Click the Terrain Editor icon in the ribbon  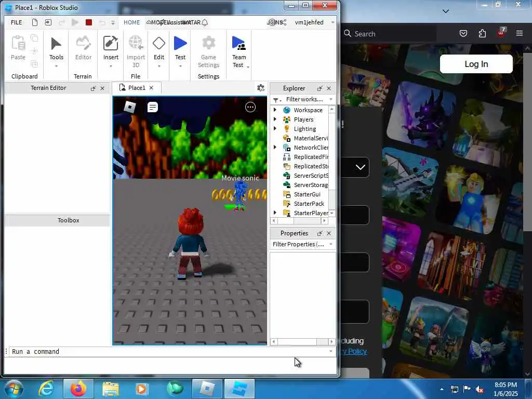click(83, 44)
